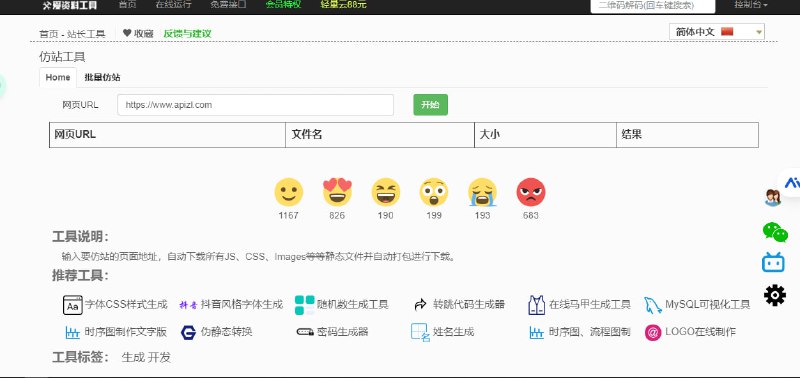The image size is (800, 378).
Task: Open the MySQL可视化工具 text link
Action: click(708, 305)
